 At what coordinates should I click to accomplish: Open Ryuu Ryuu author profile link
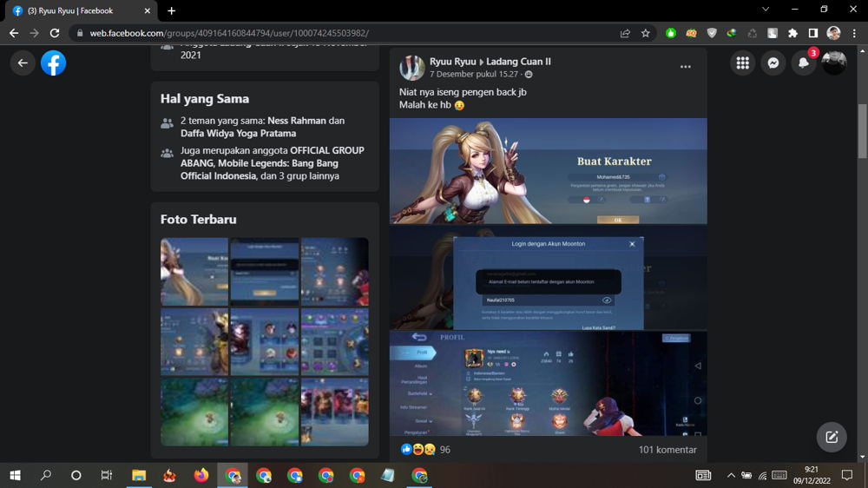coord(452,62)
